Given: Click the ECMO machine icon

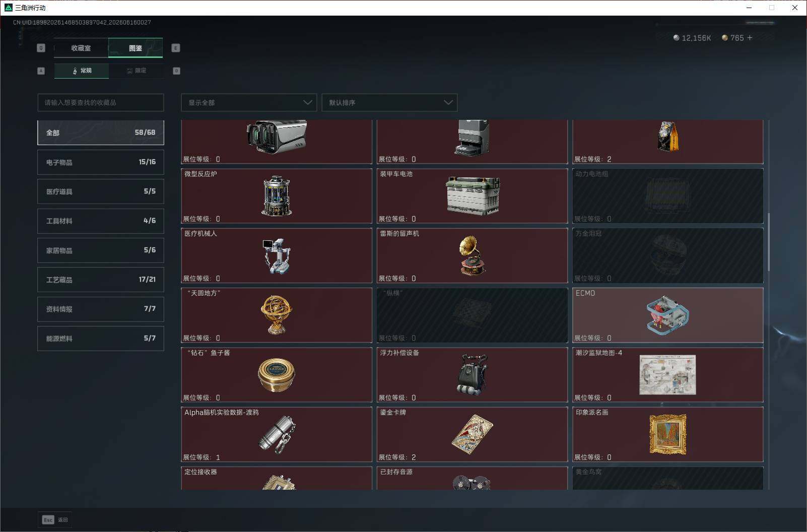Looking at the screenshot, I should pos(667,316).
